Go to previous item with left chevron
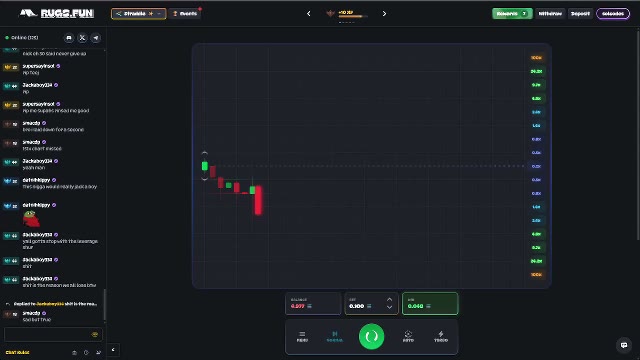The image size is (640, 360). point(309,13)
